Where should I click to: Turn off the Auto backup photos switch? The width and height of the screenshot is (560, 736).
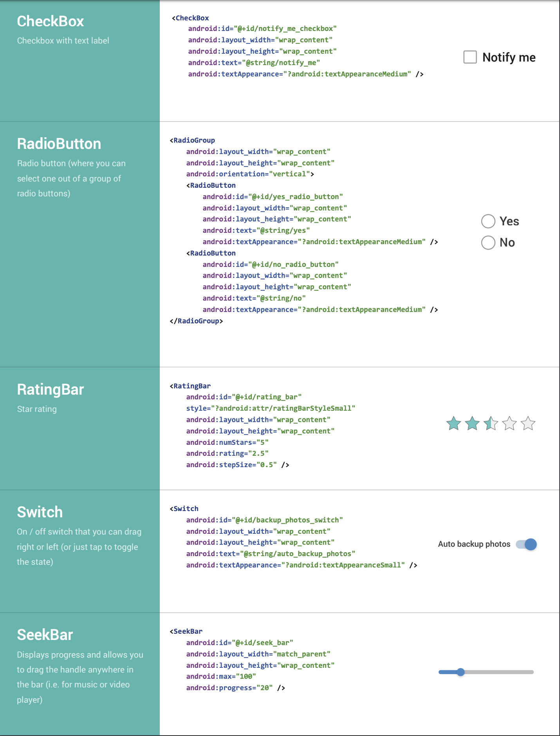coord(526,544)
